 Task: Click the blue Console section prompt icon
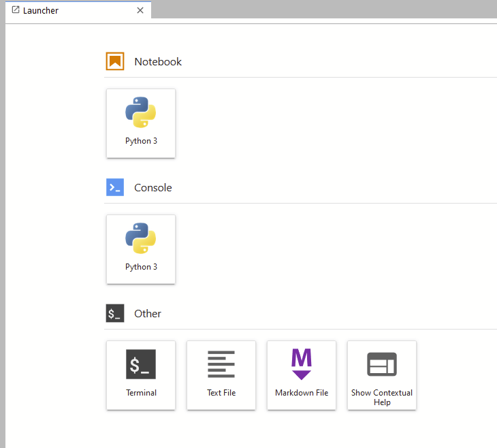click(115, 187)
